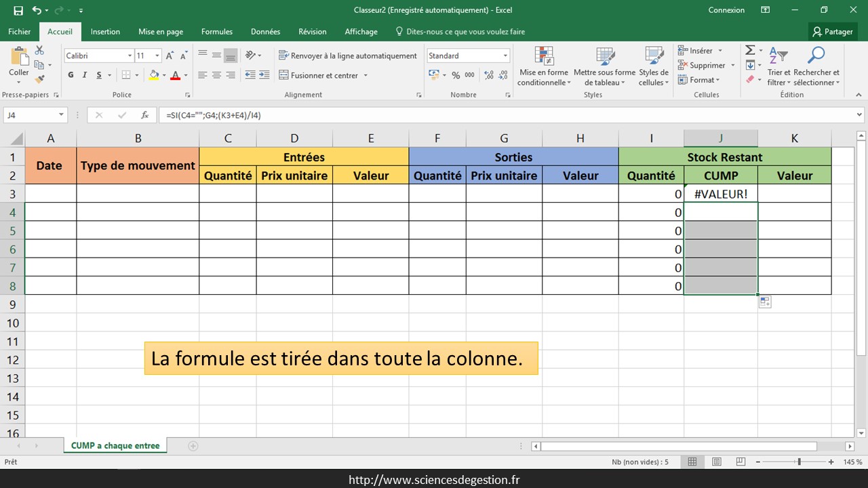This screenshot has width=868, height=488.
Task: Click the center align text icon
Action: tap(216, 75)
